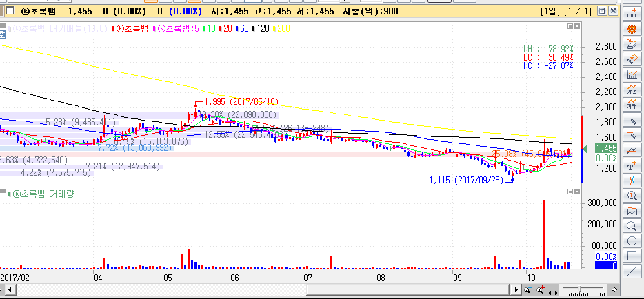Image resolution: width=644 pixels, height=299 pixels.
Task: Select the T text annotation tool
Action: tap(632, 165)
